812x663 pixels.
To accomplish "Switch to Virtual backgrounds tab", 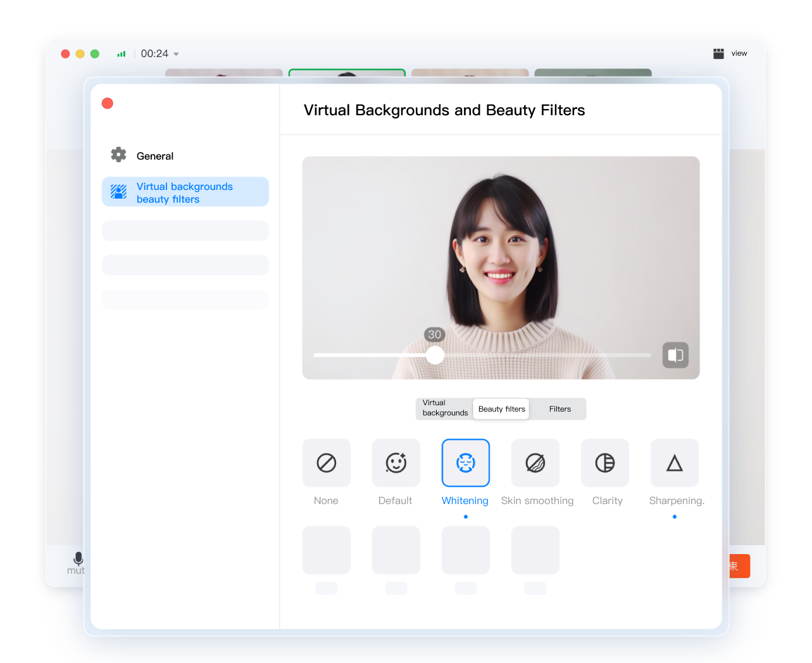I will (445, 408).
